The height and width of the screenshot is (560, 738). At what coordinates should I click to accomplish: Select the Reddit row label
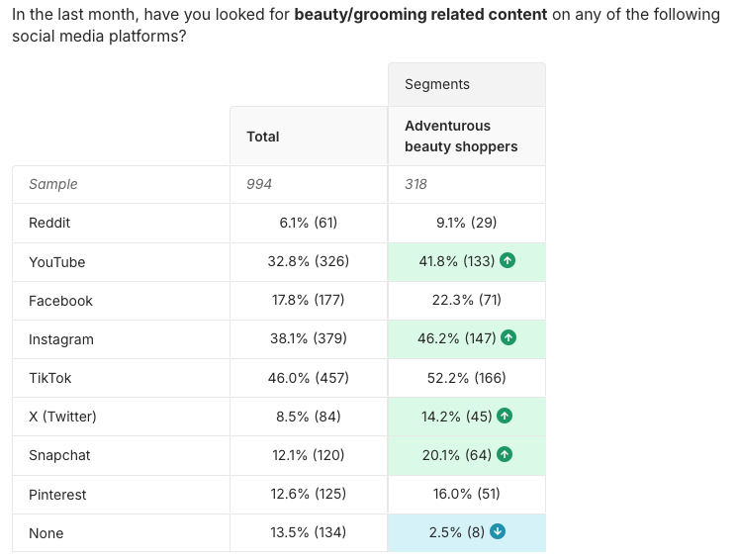point(49,223)
